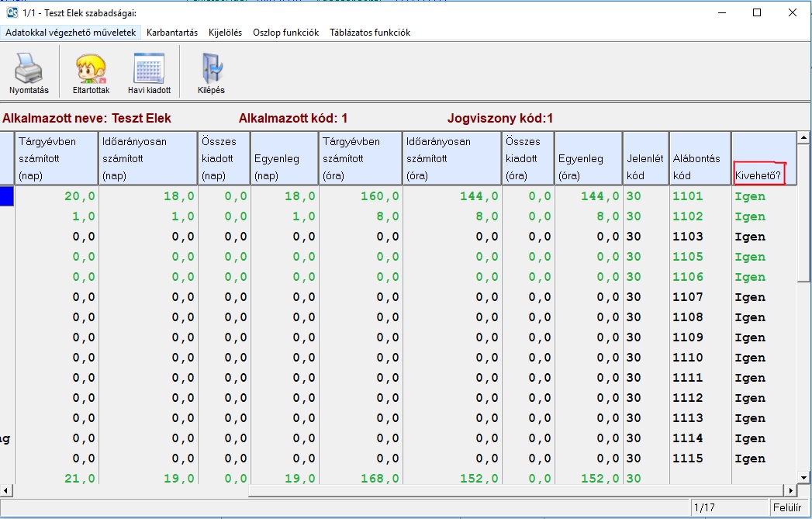Click the Alábontás kód column header
This screenshot has height=519, width=812.
click(700, 158)
